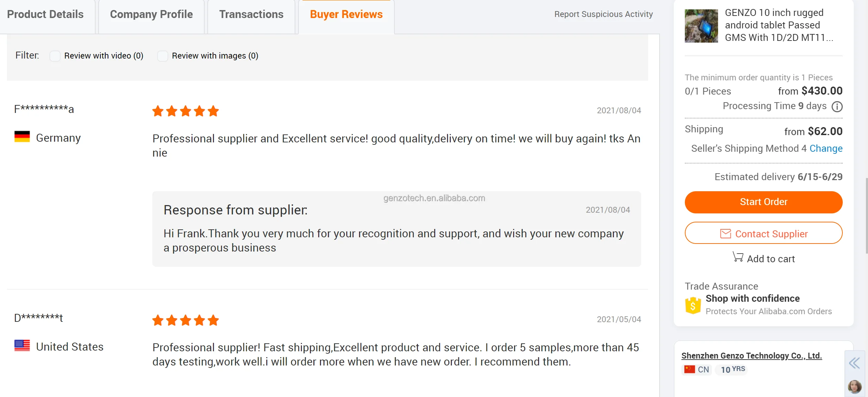This screenshot has width=868, height=397.
Task: Enable the Review with images filter
Action: (163, 56)
